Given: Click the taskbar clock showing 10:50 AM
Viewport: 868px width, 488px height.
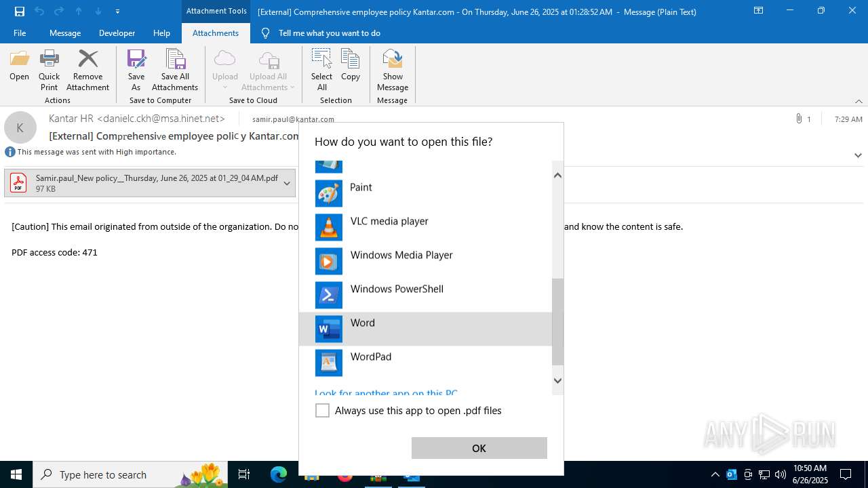Looking at the screenshot, I should 810,474.
